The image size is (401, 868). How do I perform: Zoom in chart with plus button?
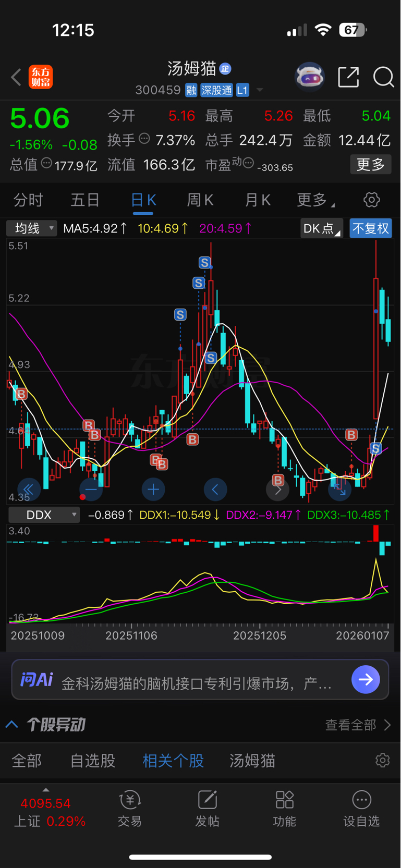pyautogui.click(x=153, y=490)
